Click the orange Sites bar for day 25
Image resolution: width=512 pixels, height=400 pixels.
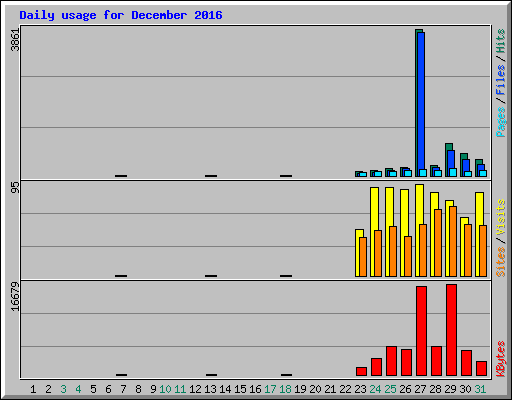pos(393,251)
